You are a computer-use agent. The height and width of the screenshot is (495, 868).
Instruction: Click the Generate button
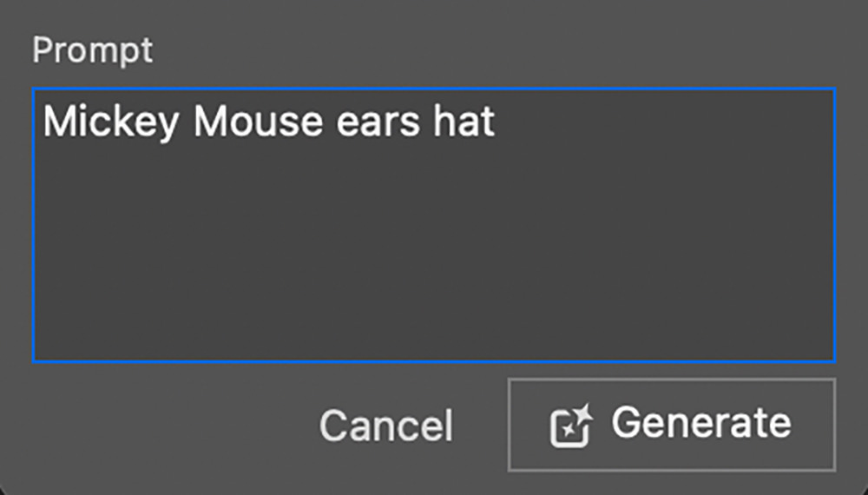(x=672, y=425)
